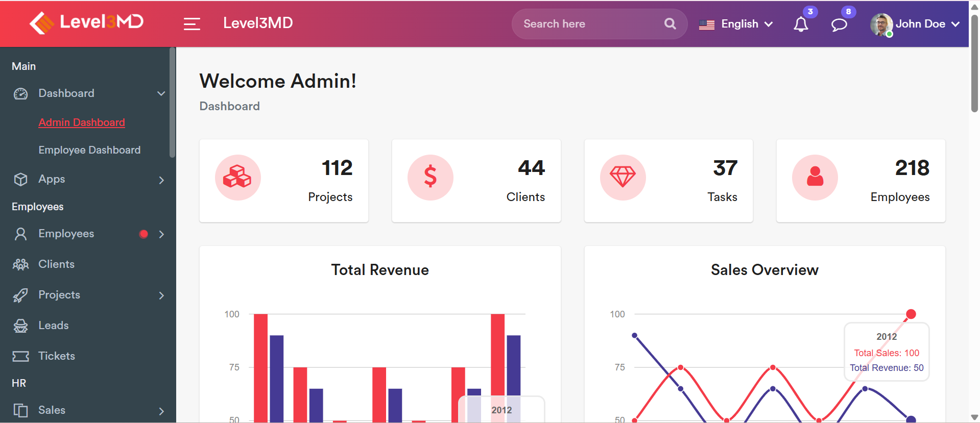The width and height of the screenshot is (980, 423).
Task: Toggle the sidebar with the hamburger menu icon
Action: point(192,24)
